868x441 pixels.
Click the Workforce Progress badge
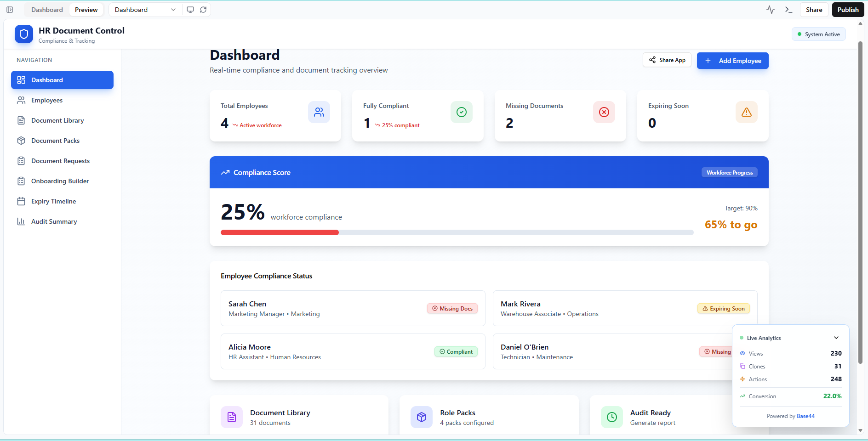(730, 173)
